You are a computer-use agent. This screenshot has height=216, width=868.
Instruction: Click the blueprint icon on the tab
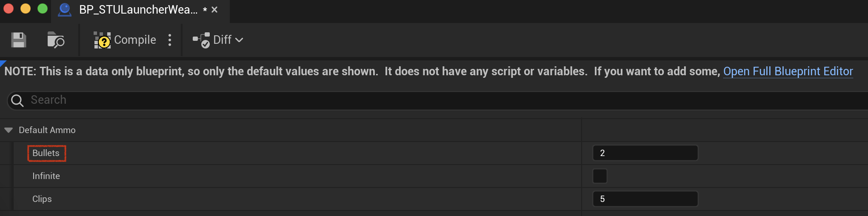[x=65, y=9]
